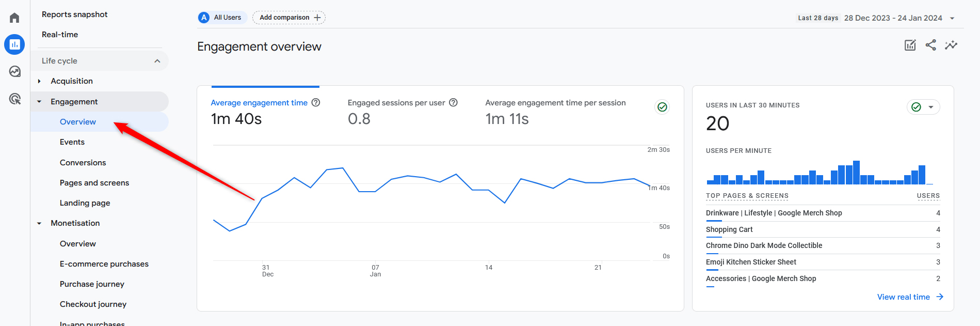
Task: Open Events under Engagement
Action: [x=72, y=142]
